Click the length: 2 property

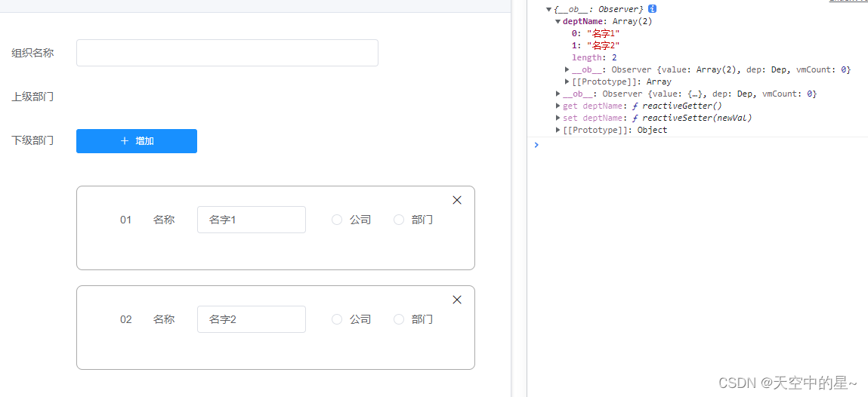point(594,57)
